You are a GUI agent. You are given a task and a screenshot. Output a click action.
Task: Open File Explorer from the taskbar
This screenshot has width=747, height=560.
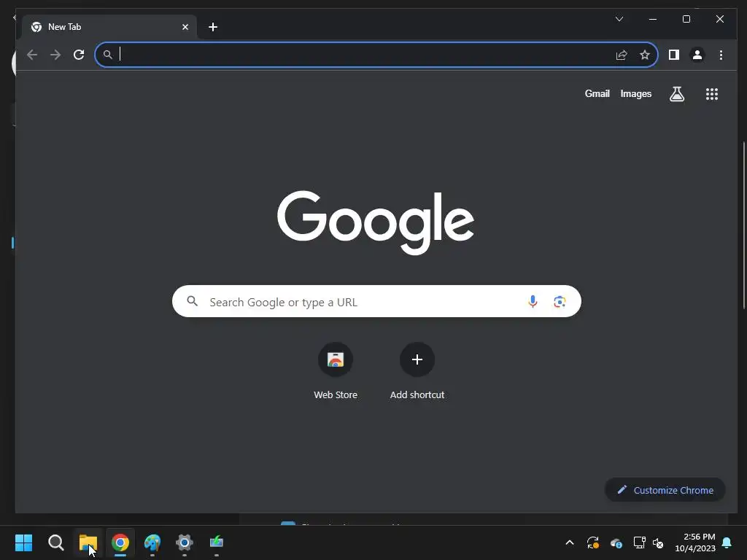pyautogui.click(x=88, y=542)
